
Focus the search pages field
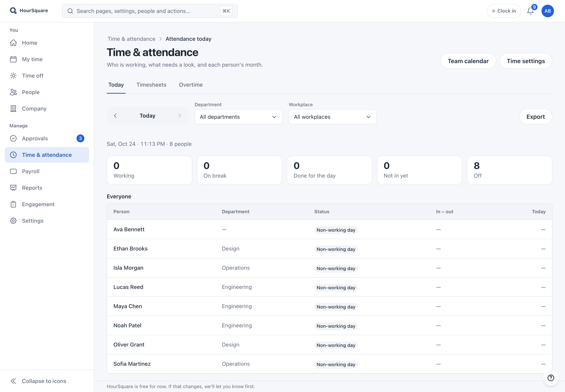[150, 11]
